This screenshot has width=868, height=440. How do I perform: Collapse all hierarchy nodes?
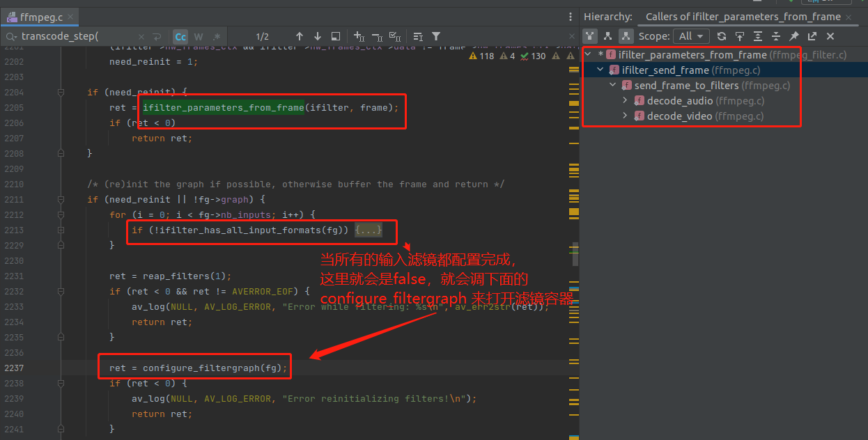[x=776, y=36]
